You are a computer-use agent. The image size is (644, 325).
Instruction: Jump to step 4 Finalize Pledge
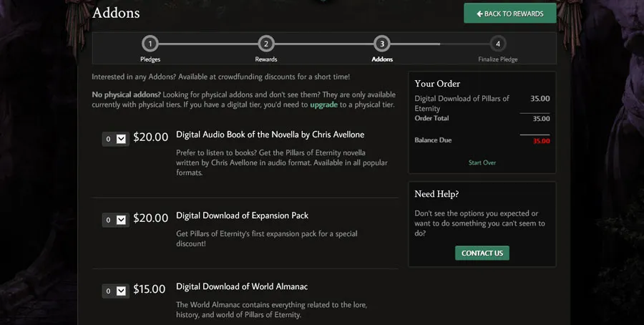point(498,44)
